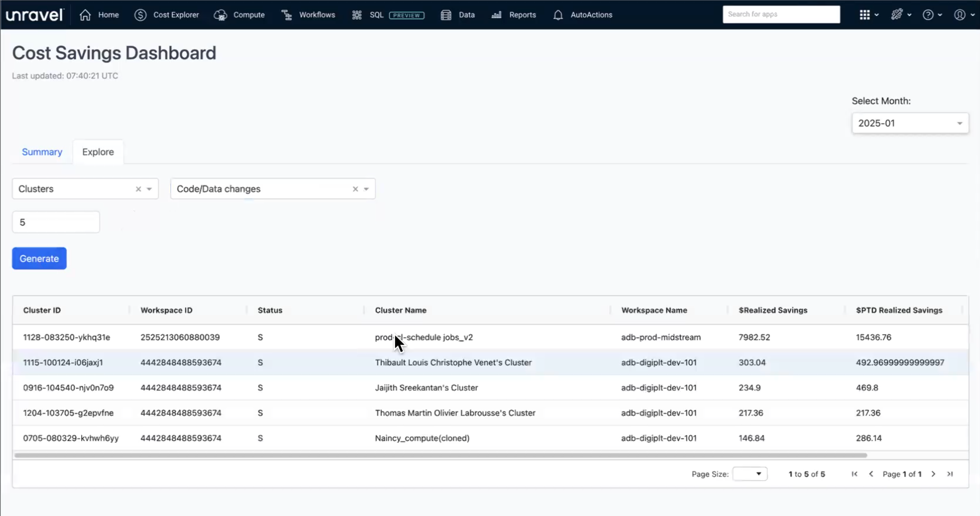Viewport: 980px width, 516px height.
Task: Go to next page arrow
Action: 933,474
